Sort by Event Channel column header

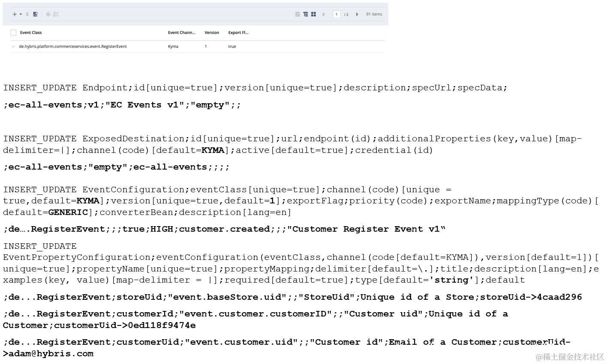[x=181, y=33]
